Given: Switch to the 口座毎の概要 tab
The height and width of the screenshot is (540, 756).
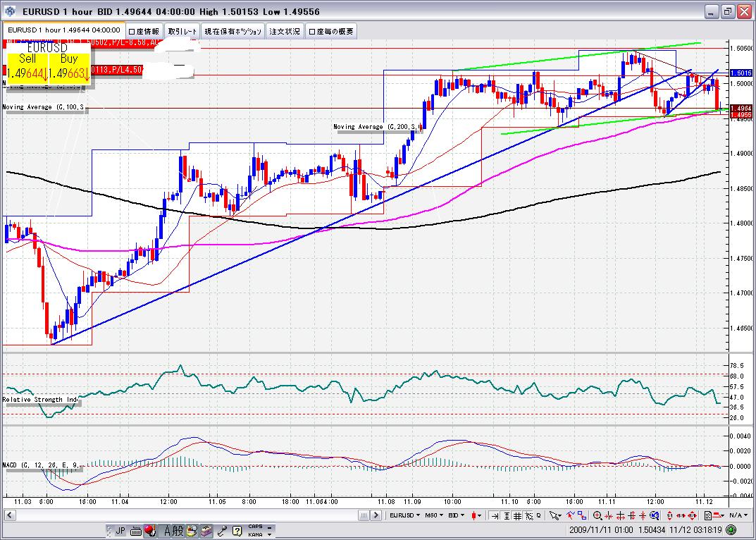Looking at the screenshot, I should coord(331,31).
